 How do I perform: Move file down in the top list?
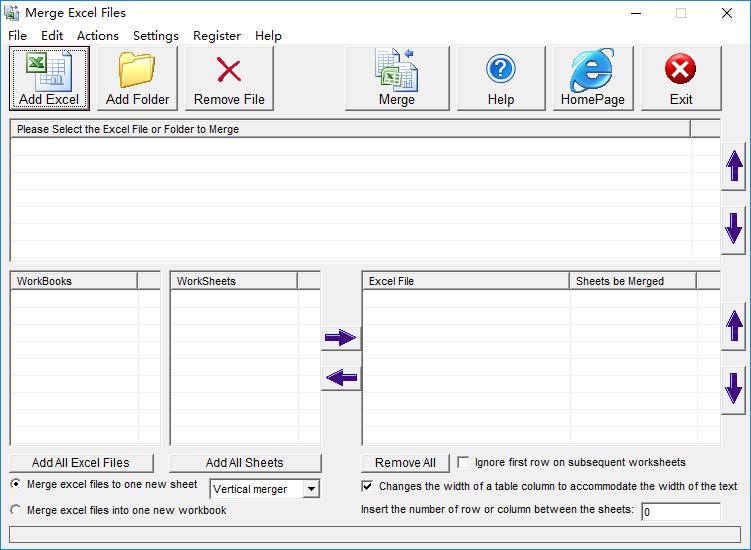tap(734, 230)
